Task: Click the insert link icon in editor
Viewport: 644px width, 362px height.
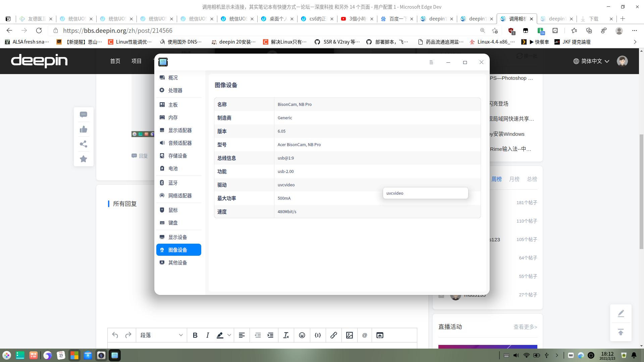Action: coord(333,335)
